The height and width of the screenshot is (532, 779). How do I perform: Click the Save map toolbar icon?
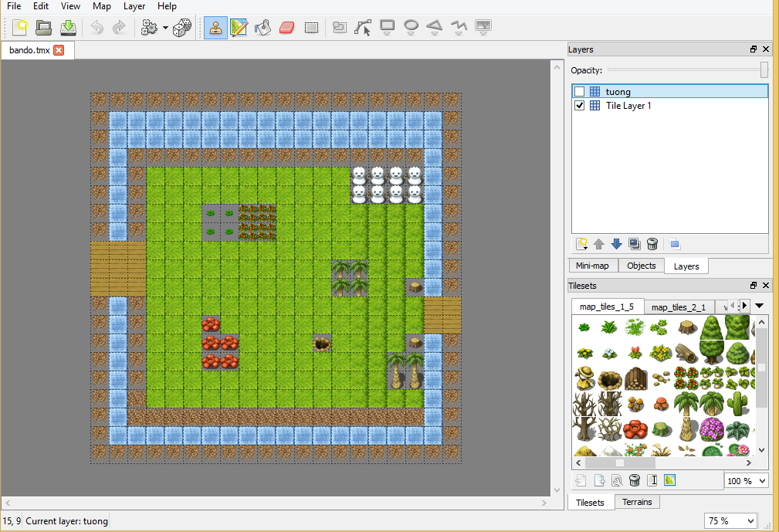click(x=68, y=27)
